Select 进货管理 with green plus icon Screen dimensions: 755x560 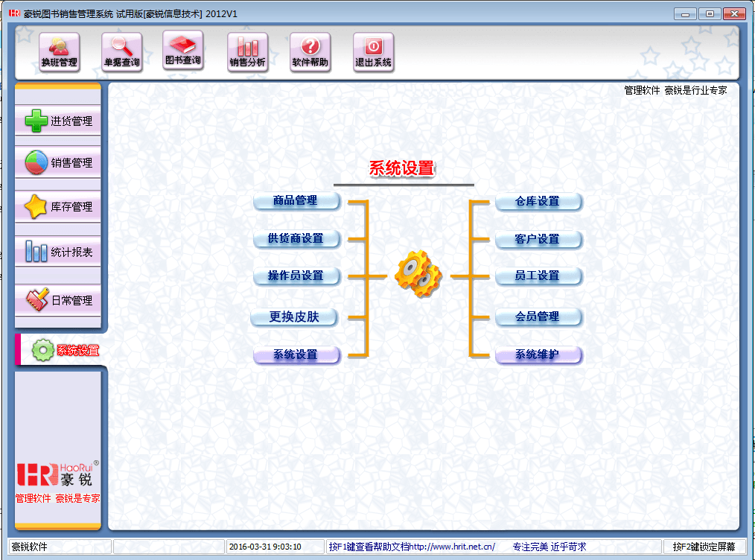[58, 121]
